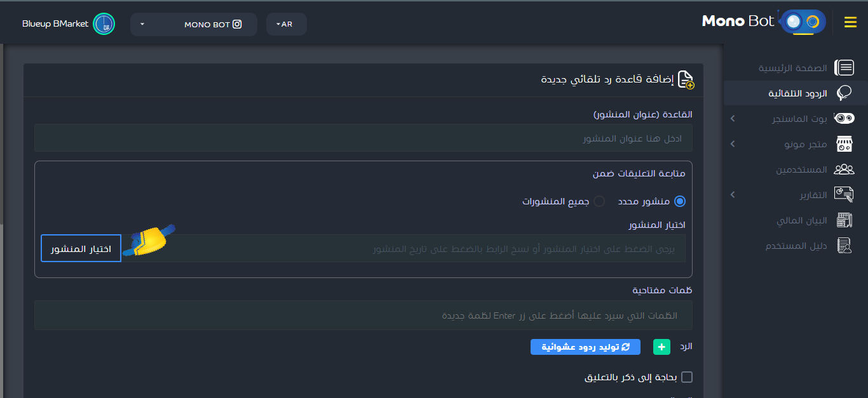This screenshot has height=398, width=868.
Task: Click the توليد ردود عشوائية button
Action: coord(585,347)
